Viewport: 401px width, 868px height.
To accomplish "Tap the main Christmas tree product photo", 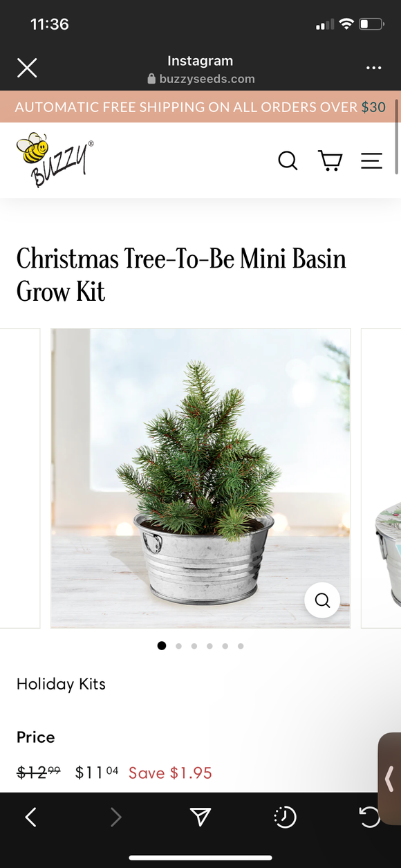I will point(200,478).
